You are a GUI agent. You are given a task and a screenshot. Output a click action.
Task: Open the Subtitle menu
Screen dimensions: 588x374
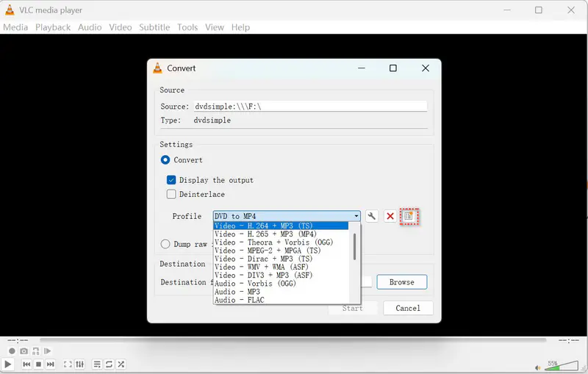(x=154, y=27)
